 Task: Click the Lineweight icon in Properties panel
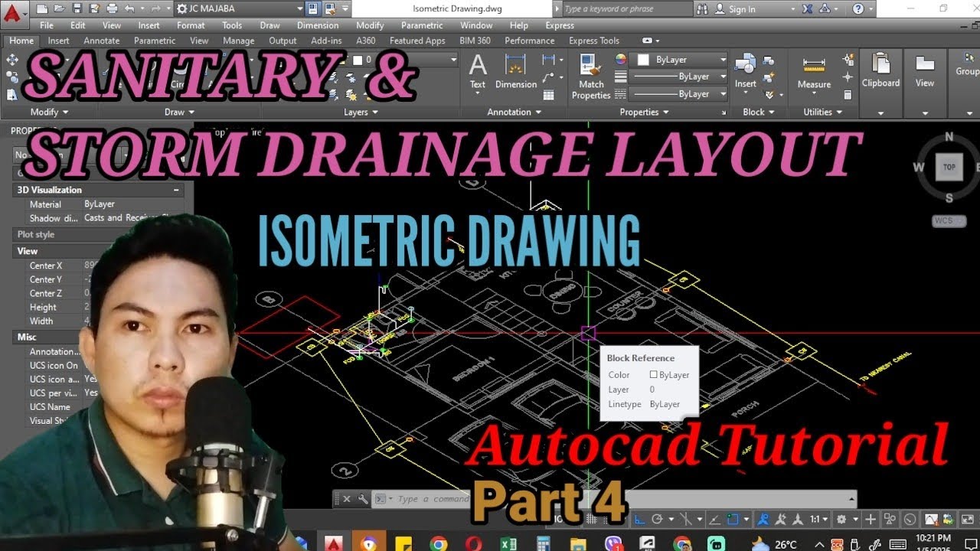pyautogui.click(x=620, y=77)
